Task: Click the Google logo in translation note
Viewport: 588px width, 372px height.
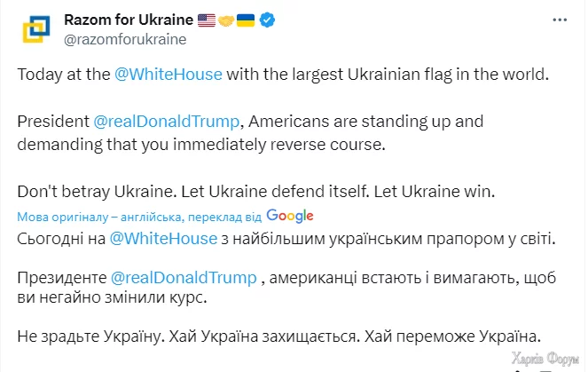Action: [289, 216]
